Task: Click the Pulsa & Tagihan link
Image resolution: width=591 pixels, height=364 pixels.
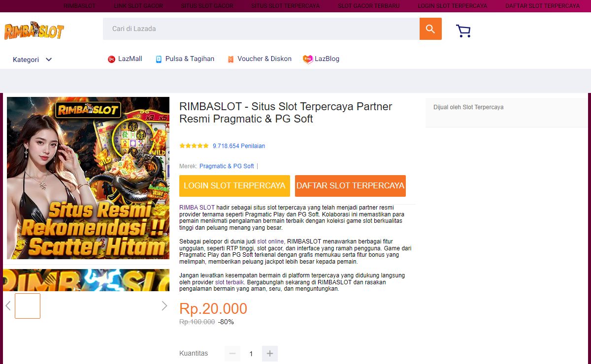Action: click(x=190, y=59)
